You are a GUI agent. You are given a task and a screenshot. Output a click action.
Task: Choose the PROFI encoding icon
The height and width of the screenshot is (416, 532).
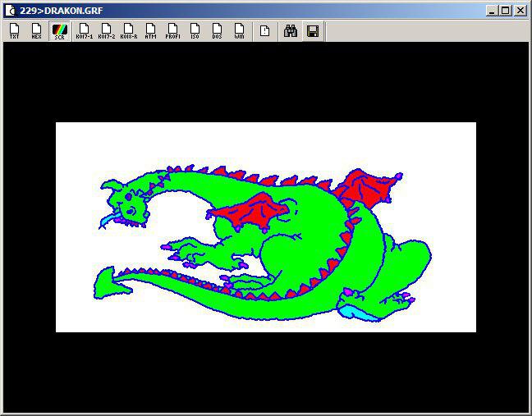173,31
